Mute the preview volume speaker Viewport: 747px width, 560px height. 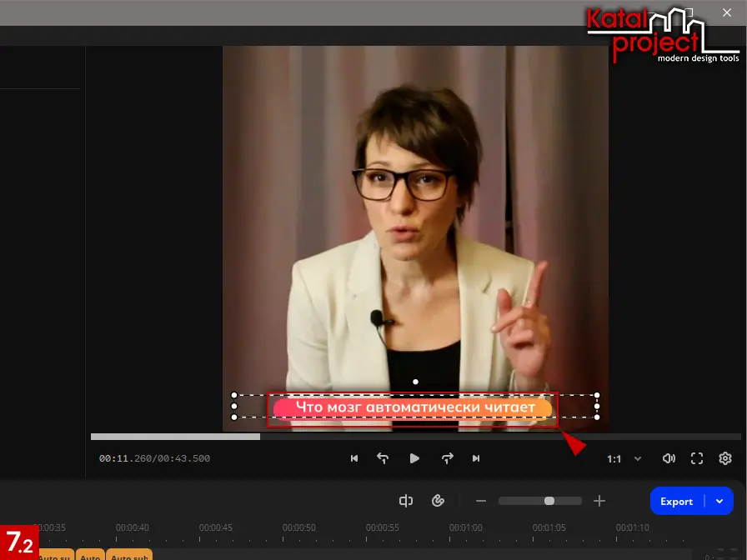[x=669, y=458]
